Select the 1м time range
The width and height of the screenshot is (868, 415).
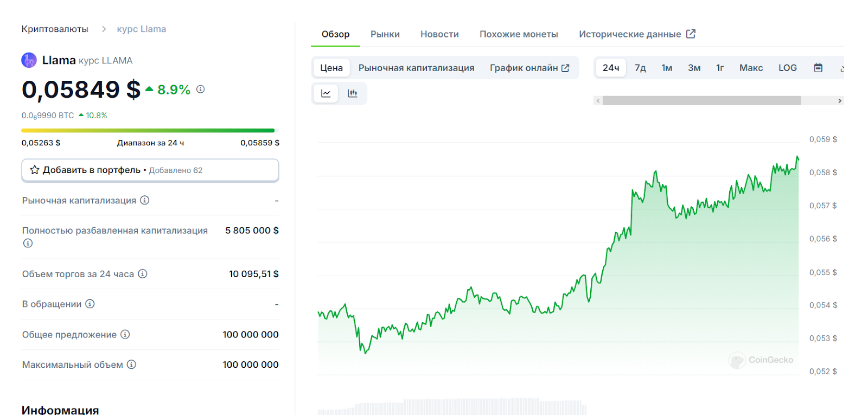[667, 68]
